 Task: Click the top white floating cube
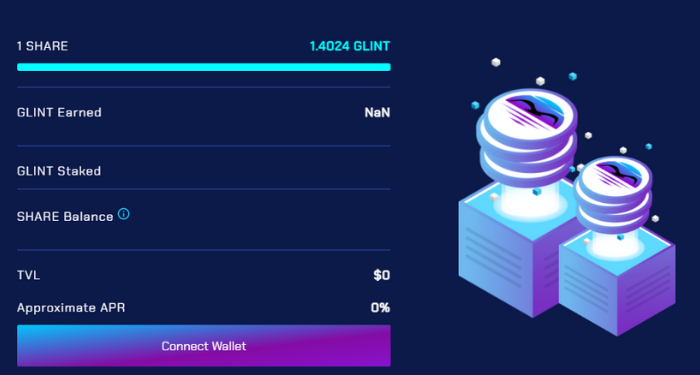pyautogui.click(x=496, y=62)
